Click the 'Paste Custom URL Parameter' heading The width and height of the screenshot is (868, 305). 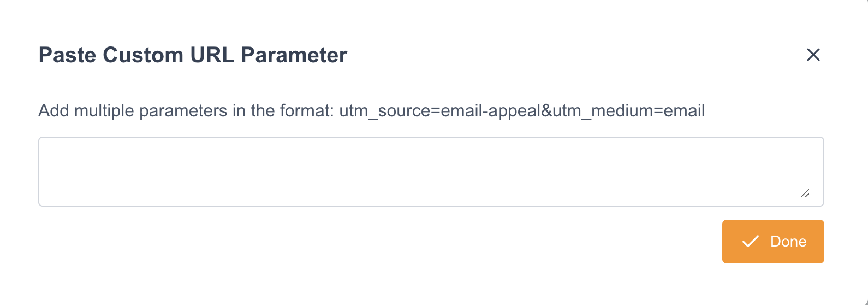tap(193, 55)
